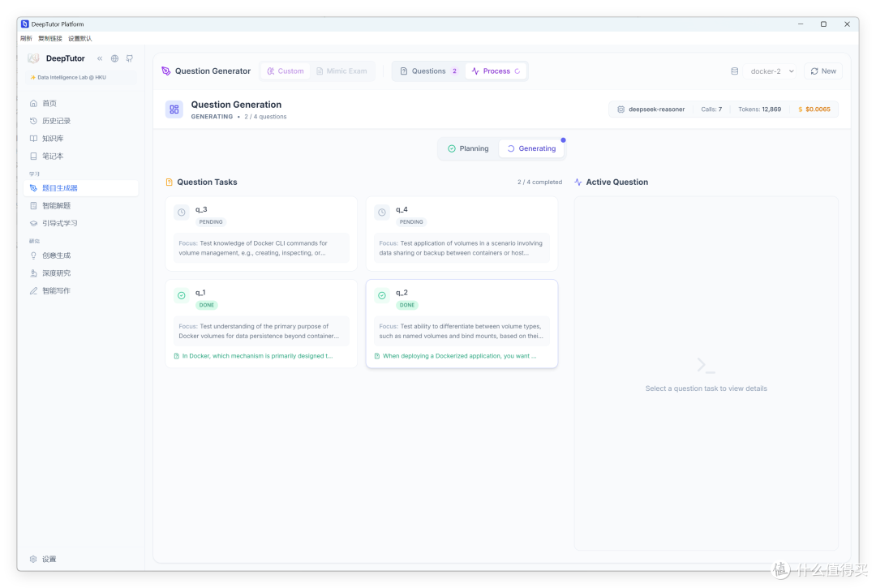Click the q_4 PENDING status badge
This screenshot has width=876, height=588.
pyautogui.click(x=411, y=221)
